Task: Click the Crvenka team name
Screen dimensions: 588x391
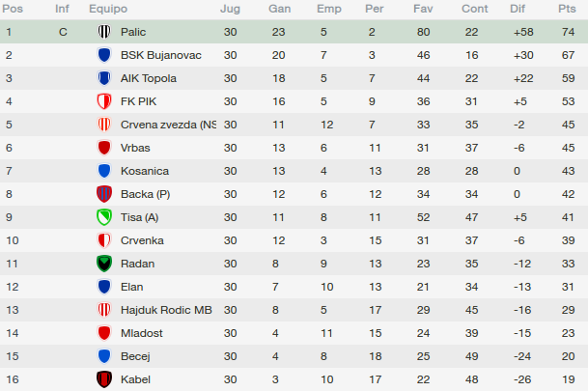Action: (142, 240)
